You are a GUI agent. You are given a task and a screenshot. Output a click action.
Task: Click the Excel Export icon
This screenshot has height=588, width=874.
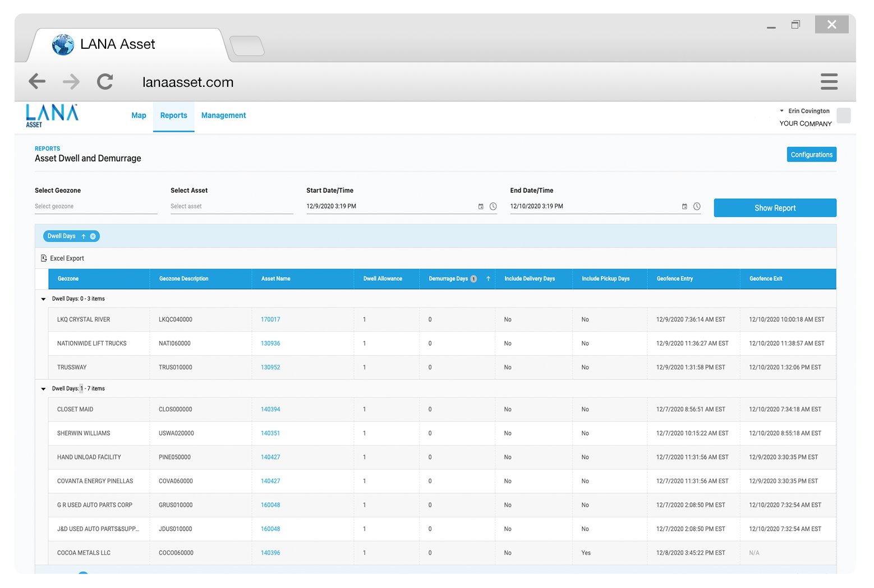pos(44,258)
